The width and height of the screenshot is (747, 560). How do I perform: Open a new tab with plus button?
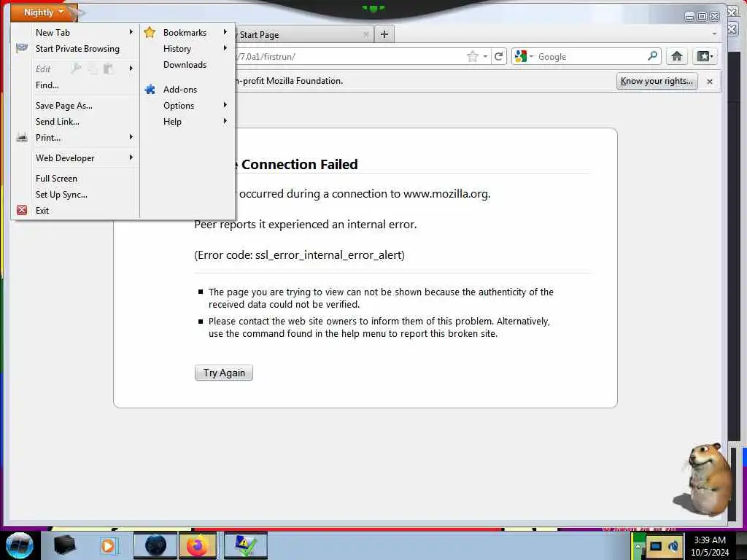coord(384,34)
